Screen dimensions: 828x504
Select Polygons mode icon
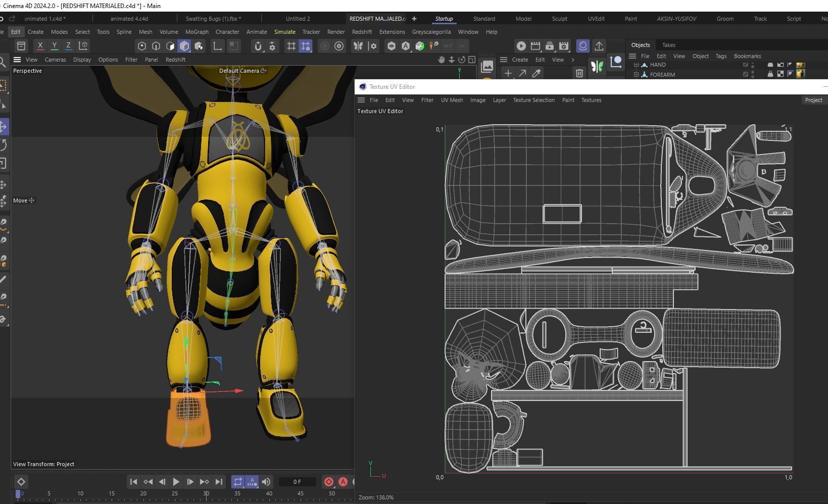click(x=170, y=46)
